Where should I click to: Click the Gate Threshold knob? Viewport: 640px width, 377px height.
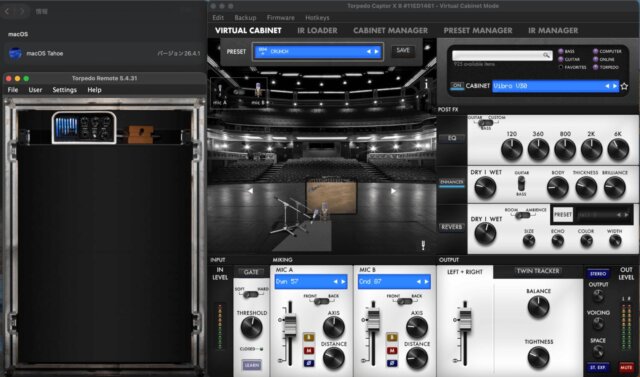[251, 328]
